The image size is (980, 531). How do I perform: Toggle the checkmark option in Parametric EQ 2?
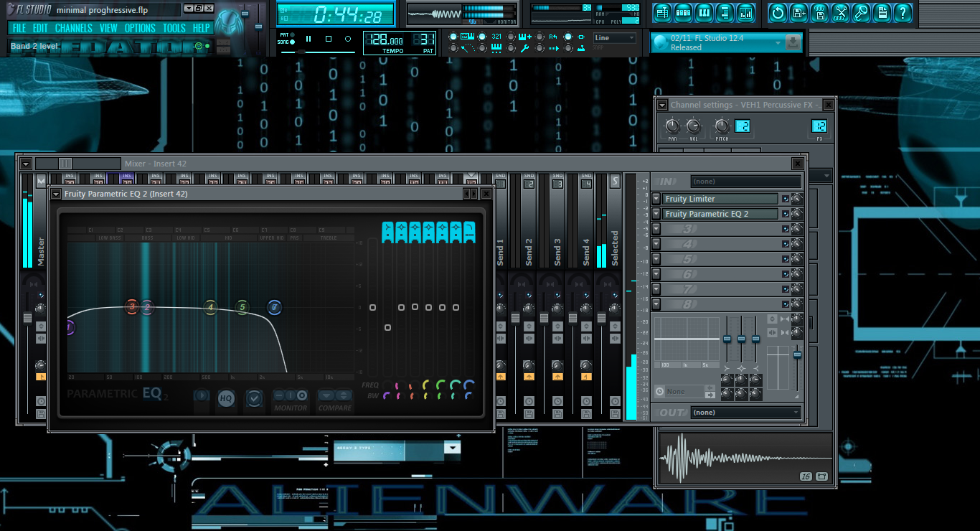tap(253, 398)
